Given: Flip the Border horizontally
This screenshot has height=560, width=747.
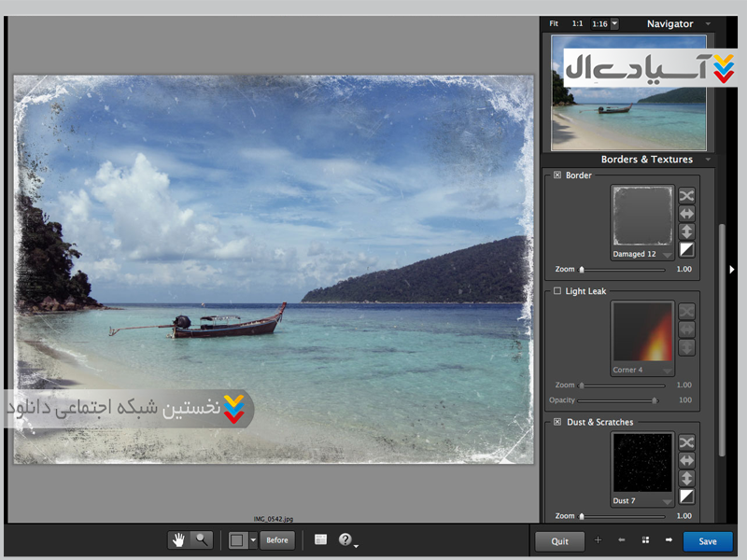Looking at the screenshot, I should pos(686,214).
